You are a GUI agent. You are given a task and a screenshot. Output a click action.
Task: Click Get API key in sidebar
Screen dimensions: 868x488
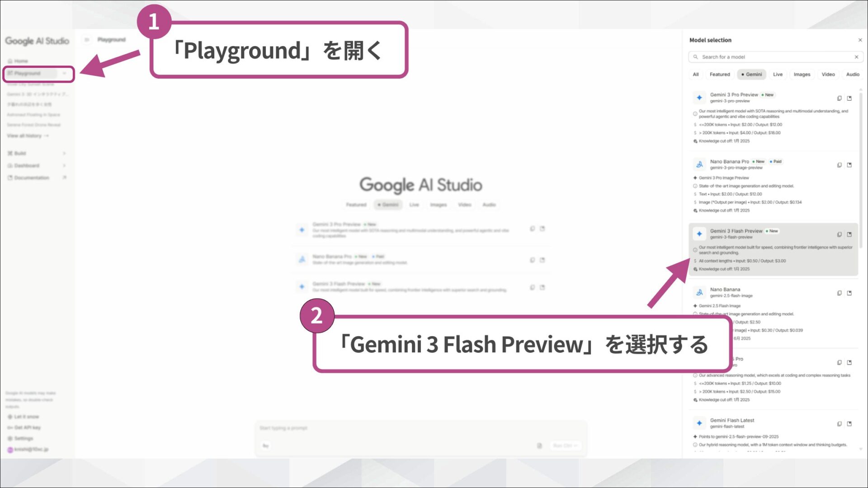tap(24, 427)
